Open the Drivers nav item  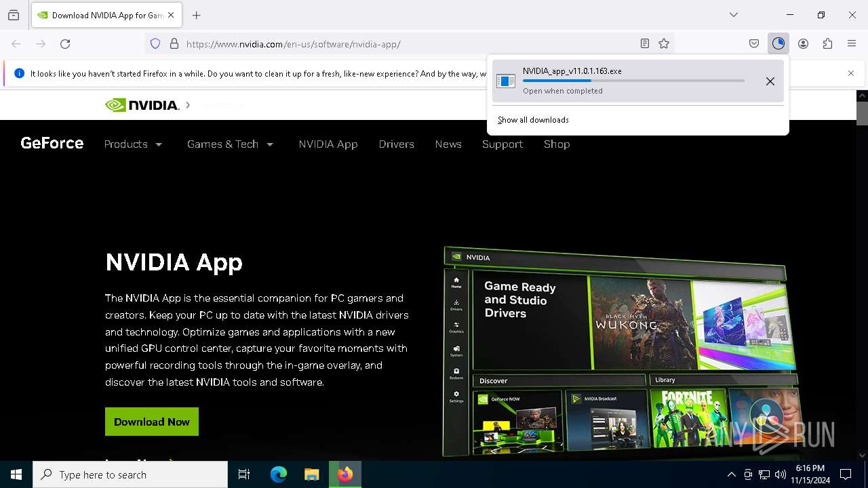click(x=397, y=144)
